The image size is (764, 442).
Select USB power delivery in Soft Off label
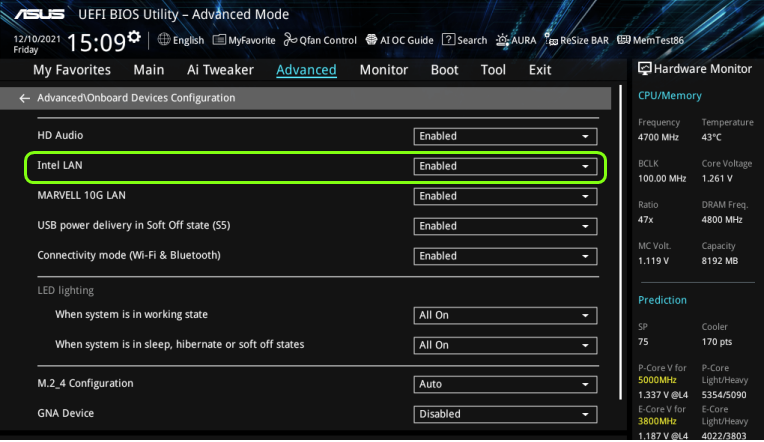tap(134, 225)
